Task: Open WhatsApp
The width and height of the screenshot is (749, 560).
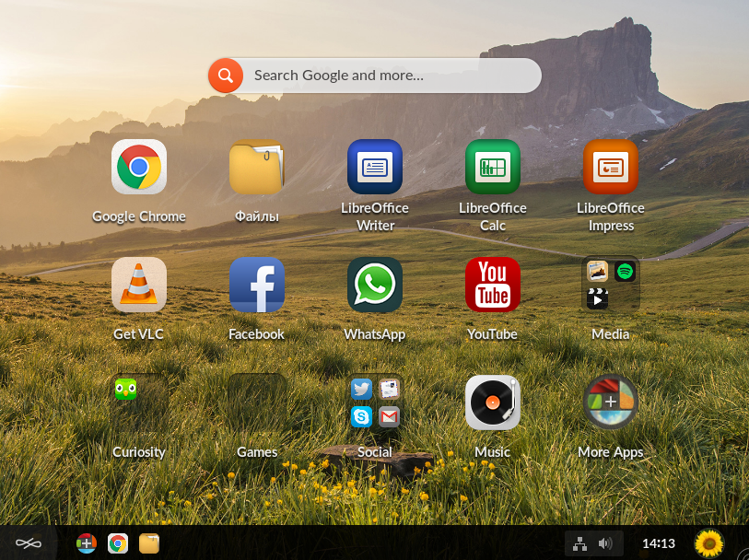Action: [375, 285]
